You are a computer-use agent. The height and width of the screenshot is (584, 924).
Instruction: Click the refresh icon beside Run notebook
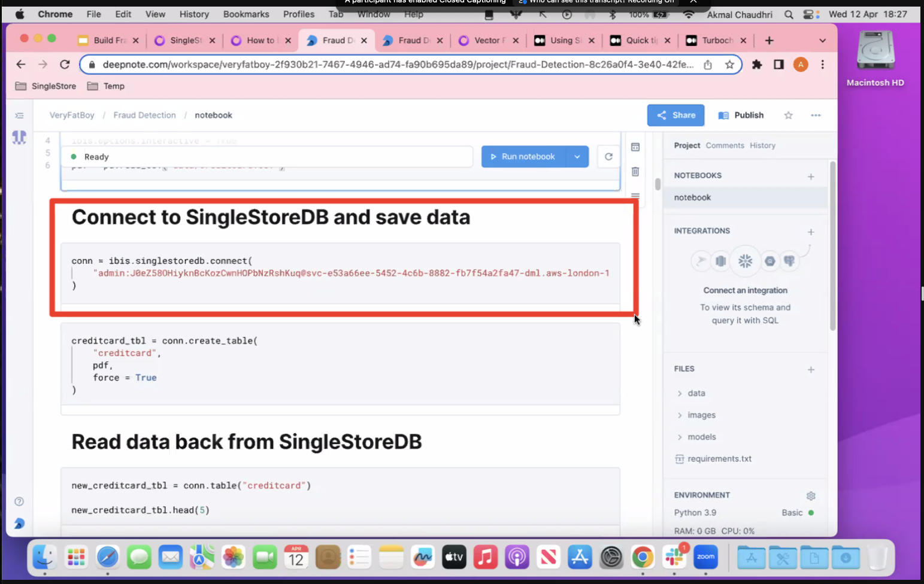(608, 157)
